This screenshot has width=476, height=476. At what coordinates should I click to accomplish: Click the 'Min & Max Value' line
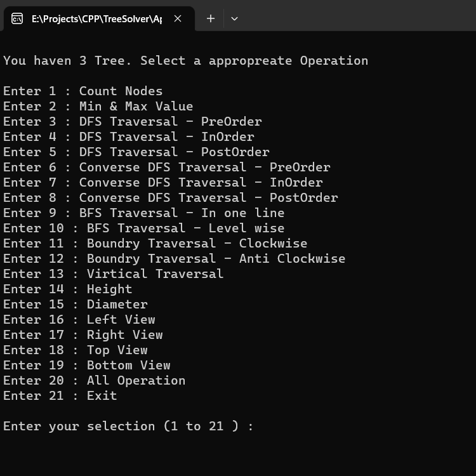pyautogui.click(x=98, y=106)
